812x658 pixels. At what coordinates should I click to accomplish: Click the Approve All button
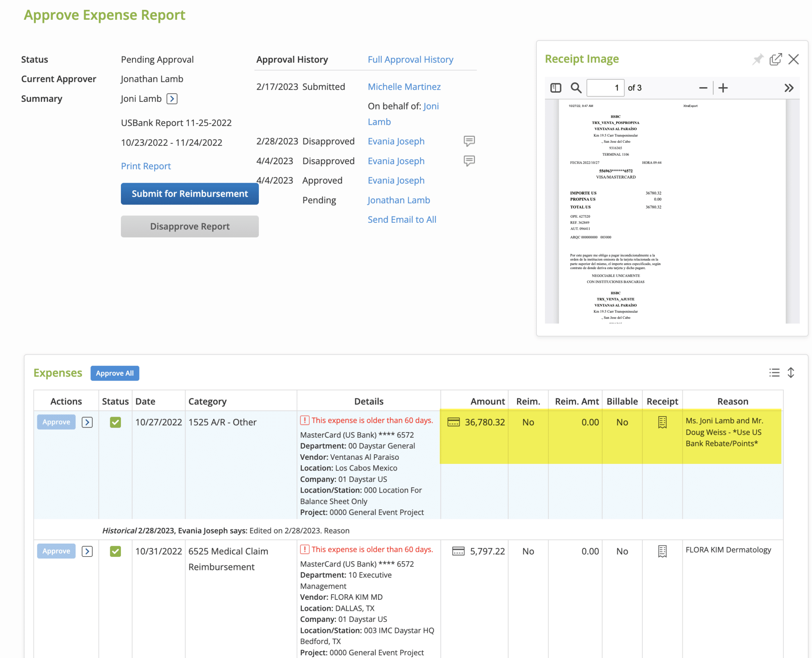coord(115,373)
